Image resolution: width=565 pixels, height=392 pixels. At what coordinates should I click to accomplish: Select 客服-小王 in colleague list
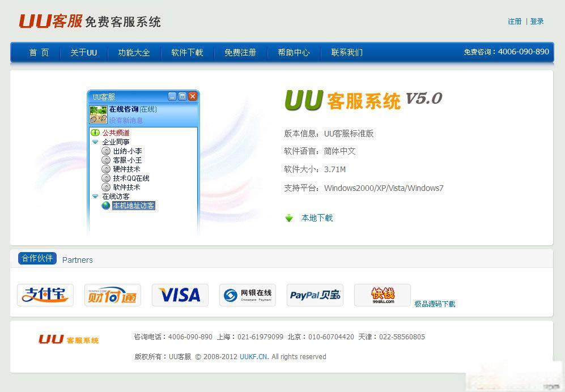coord(127,160)
